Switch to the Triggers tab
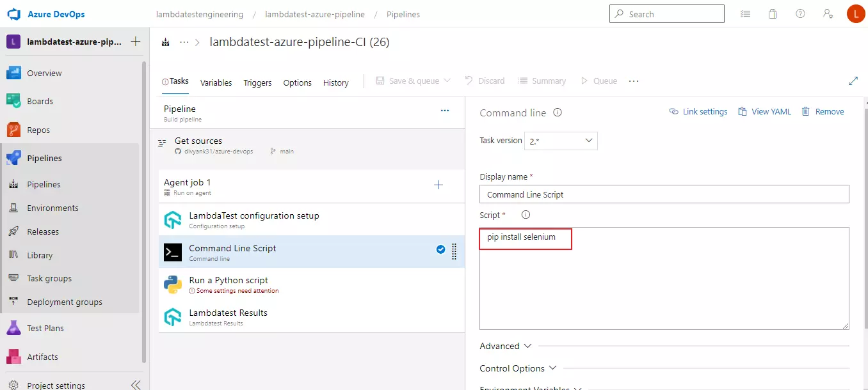Viewport: 868px width, 390px height. click(257, 82)
